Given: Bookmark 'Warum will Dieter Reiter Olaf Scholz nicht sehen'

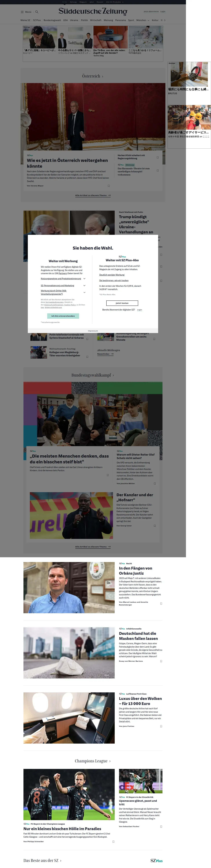Looking at the screenshot, I should (x=155, y=483).
